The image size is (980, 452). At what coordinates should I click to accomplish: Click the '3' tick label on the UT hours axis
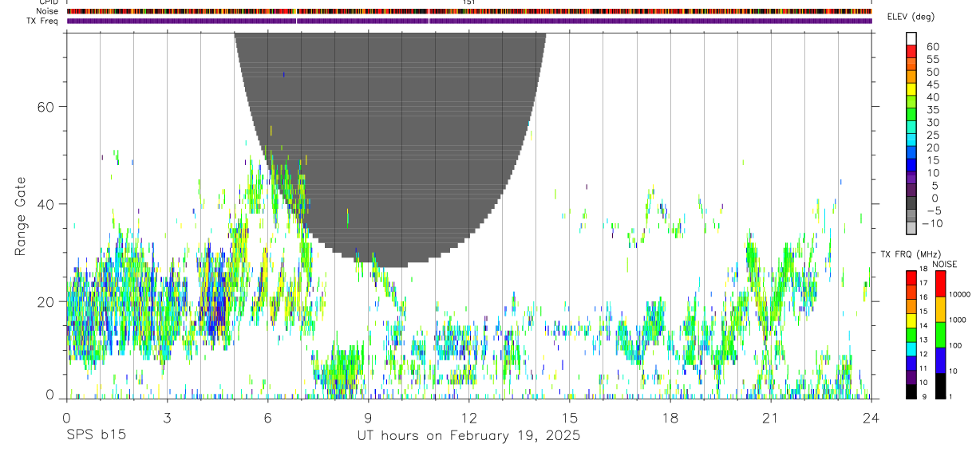click(167, 418)
